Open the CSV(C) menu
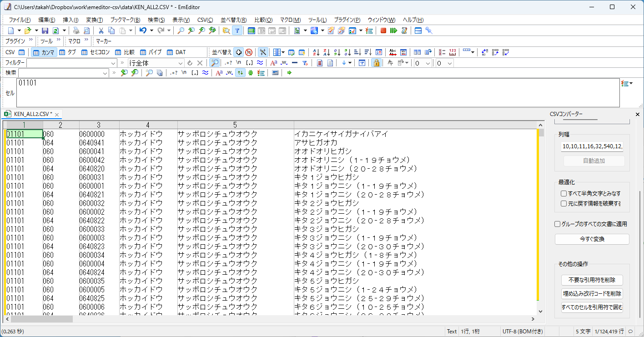 205,20
